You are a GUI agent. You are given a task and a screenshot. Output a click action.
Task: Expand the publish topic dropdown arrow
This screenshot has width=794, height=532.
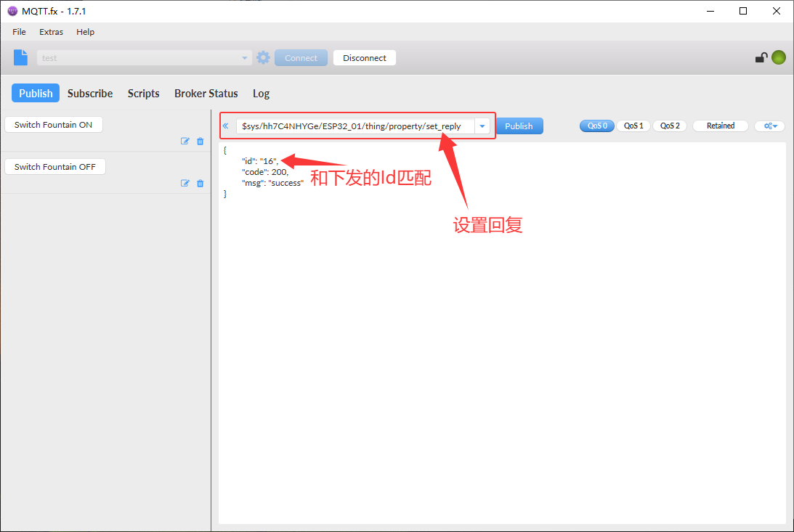click(482, 126)
